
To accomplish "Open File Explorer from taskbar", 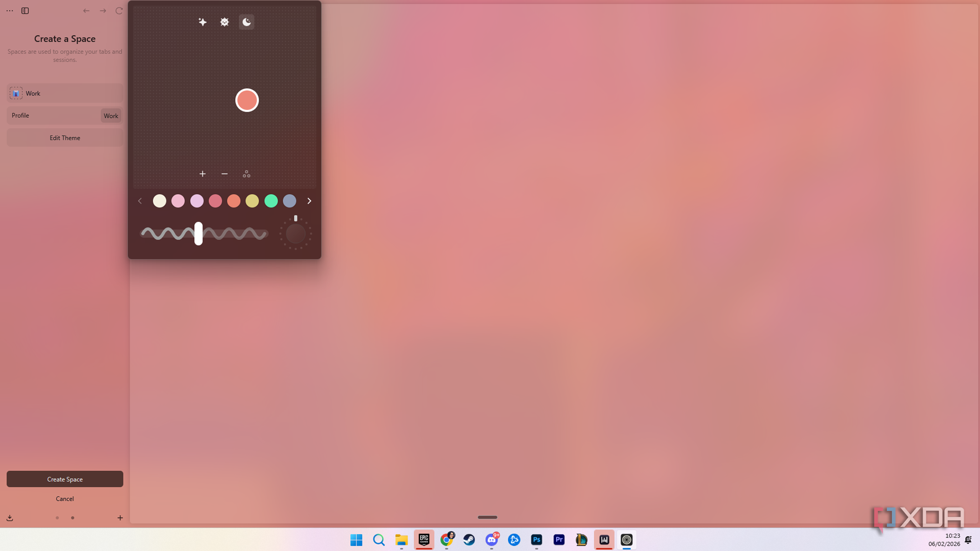I will (401, 540).
